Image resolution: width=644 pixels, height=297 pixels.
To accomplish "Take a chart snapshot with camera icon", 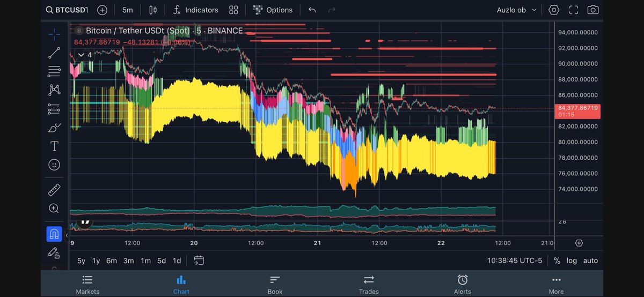I will click(592, 10).
